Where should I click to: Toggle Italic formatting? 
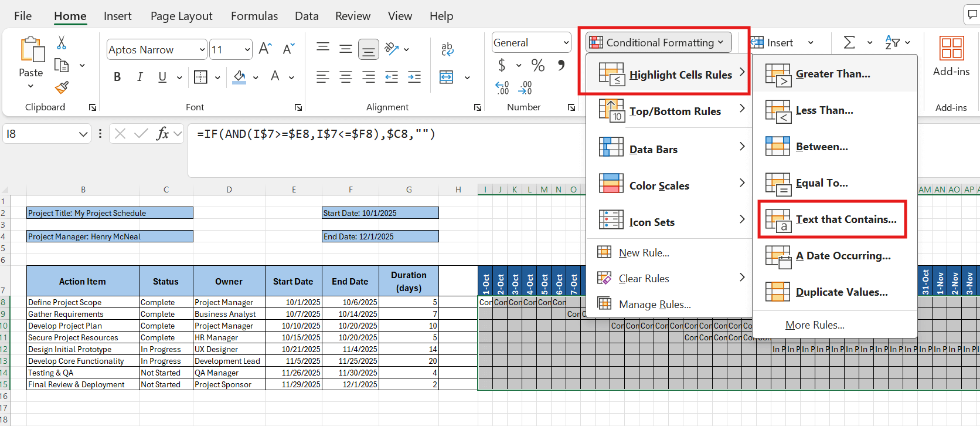tap(139, 77)
